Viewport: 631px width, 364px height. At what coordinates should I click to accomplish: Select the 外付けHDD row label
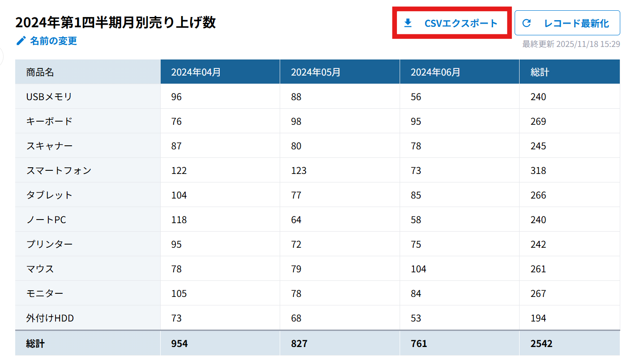(50, 318)
